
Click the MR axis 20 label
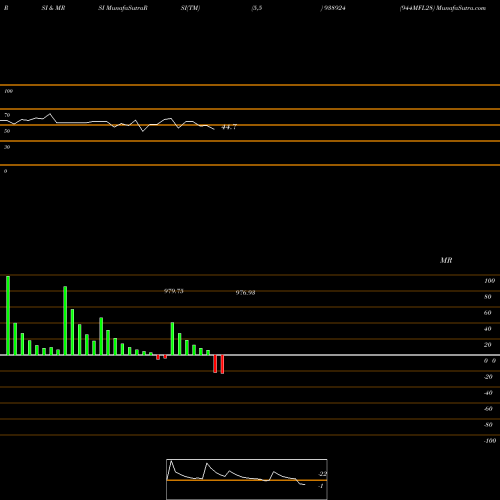point(488,345)
